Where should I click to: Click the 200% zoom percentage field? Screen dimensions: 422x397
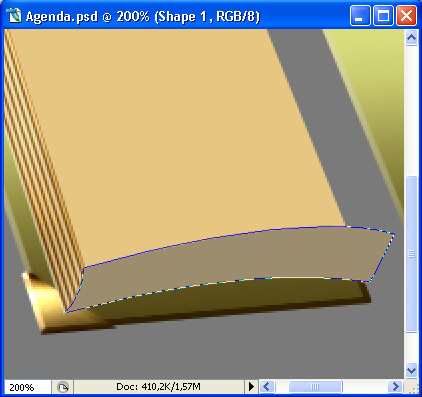point(27,387)
